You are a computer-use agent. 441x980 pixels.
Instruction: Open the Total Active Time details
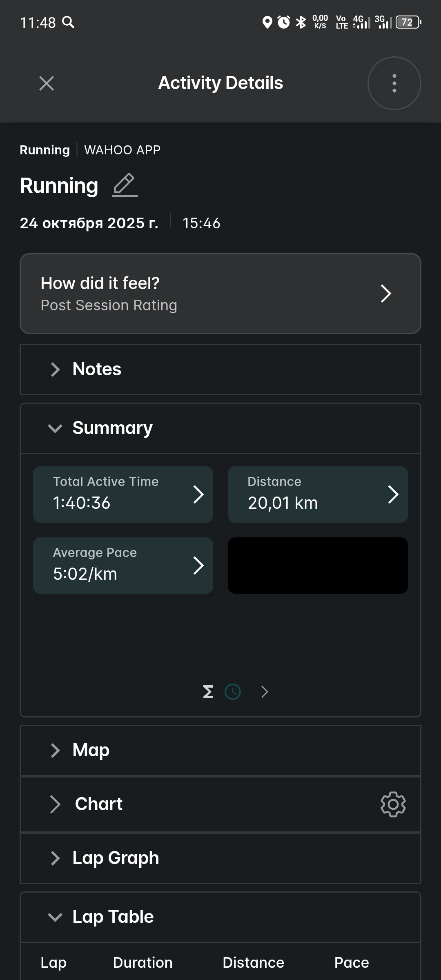pos(123,494)
